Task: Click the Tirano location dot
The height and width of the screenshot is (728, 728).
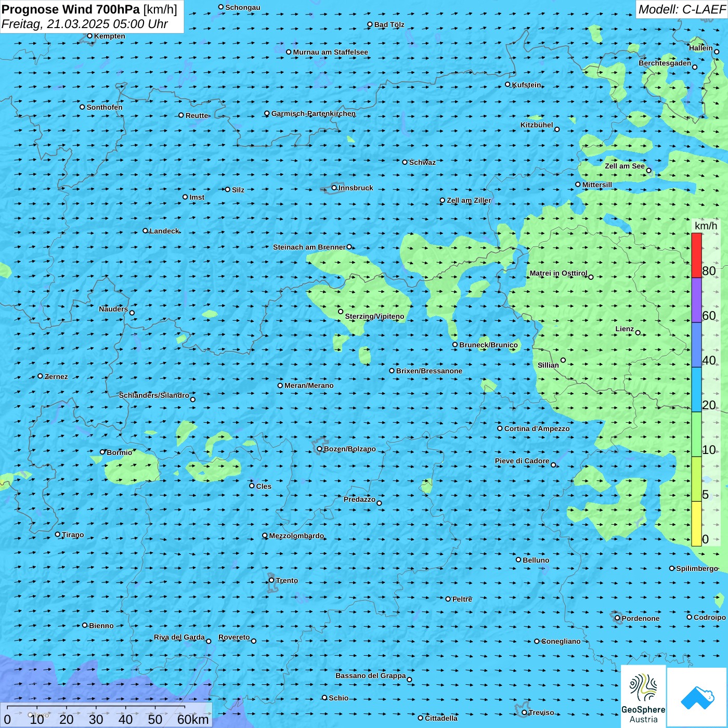Action: click(x=58, y=534)
